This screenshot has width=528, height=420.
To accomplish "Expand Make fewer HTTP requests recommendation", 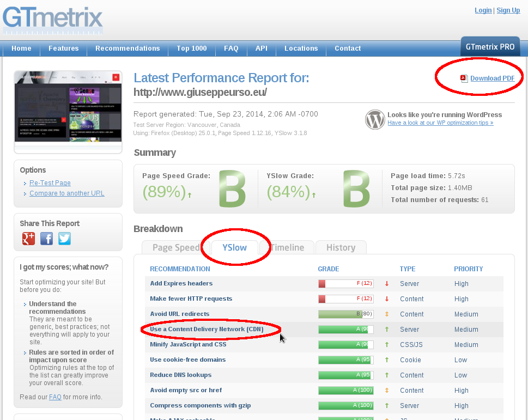I will click(x=191, y=299).
